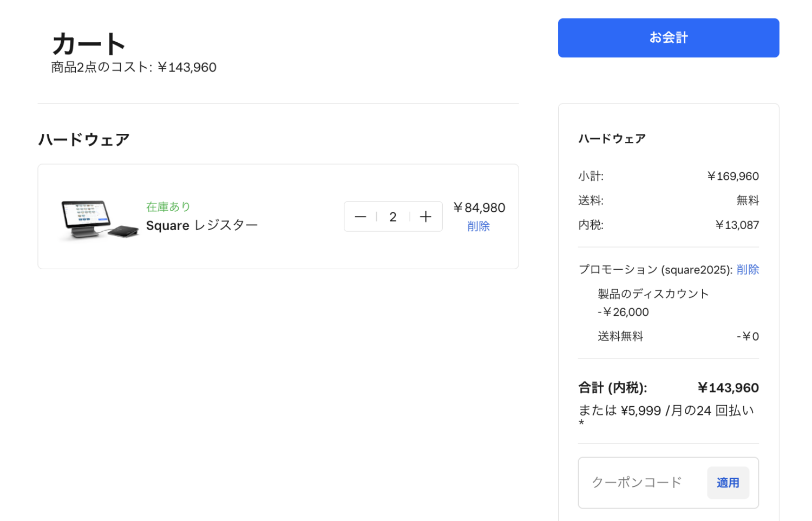
Task: Click the ¥84,980 item price
Action: pos(479,208)
